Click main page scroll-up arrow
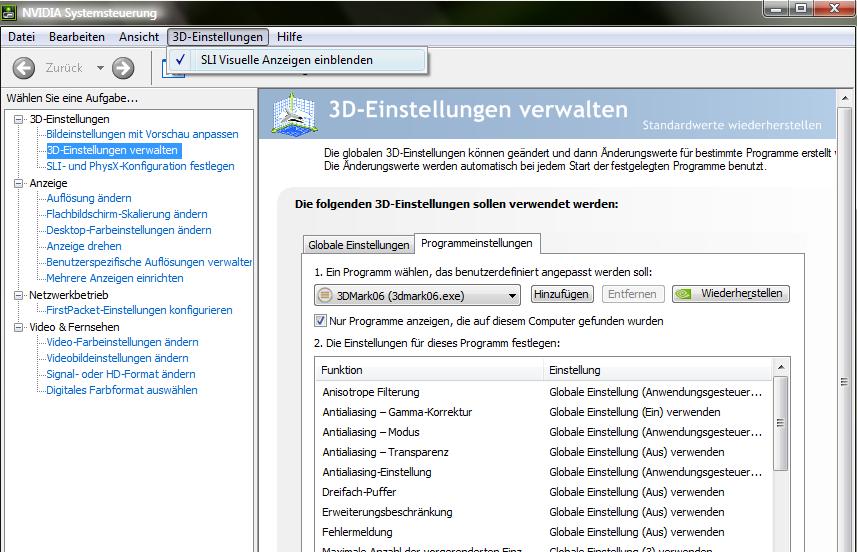The height and width of the screenshot is (552, 857). click(844, 98)
